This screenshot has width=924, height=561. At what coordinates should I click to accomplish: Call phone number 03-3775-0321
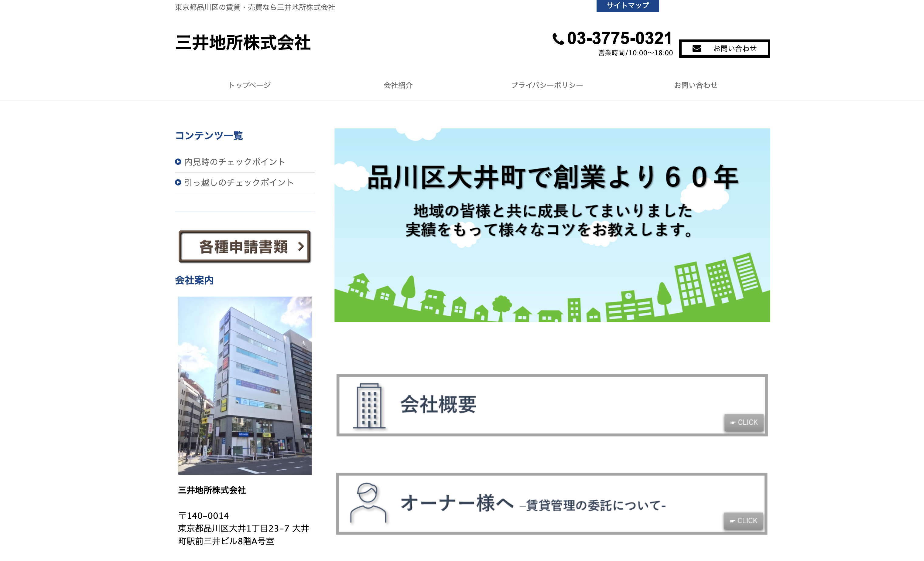(620, 38)
